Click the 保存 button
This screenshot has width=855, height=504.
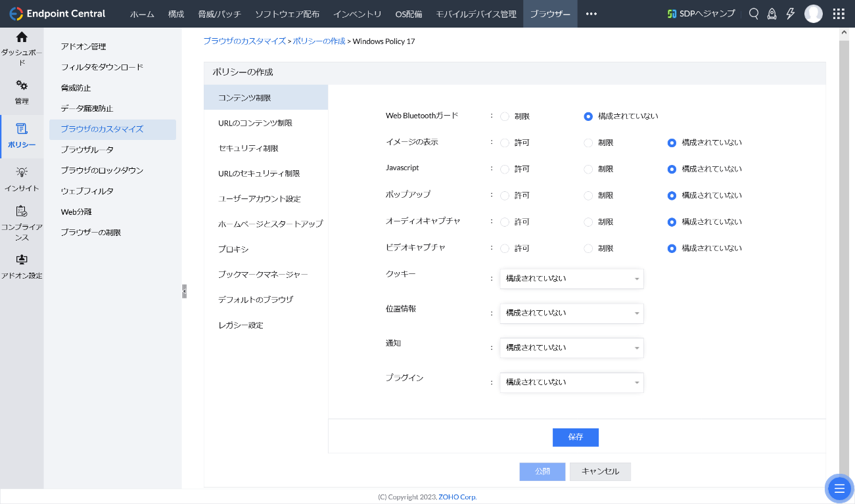click(575, 438)
